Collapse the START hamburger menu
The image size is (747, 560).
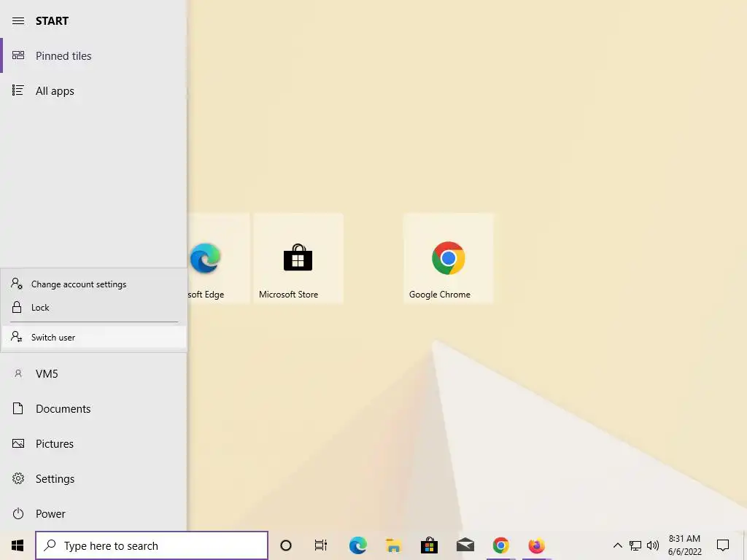click(x=18, y=21)
